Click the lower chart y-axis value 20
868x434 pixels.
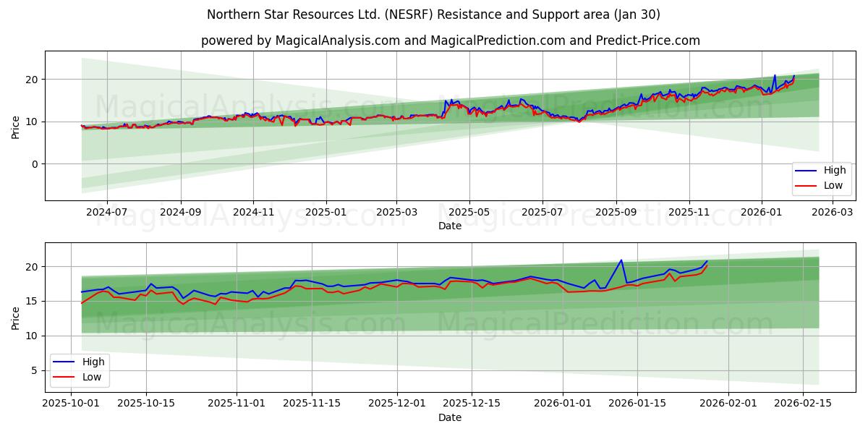[x=33, y=267]
